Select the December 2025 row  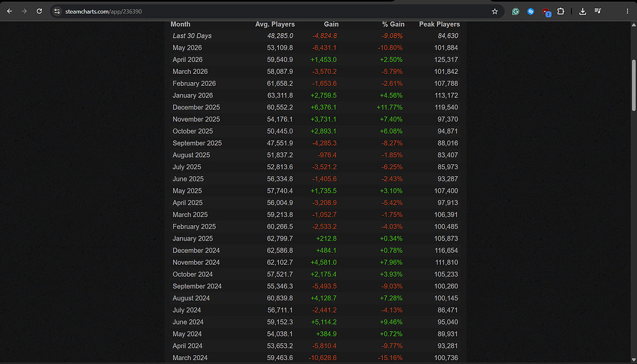(315, 108)
